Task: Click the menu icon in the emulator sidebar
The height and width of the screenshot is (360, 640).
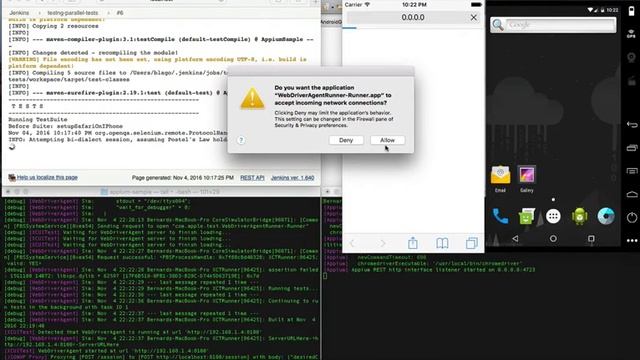Action: [632, 171]
